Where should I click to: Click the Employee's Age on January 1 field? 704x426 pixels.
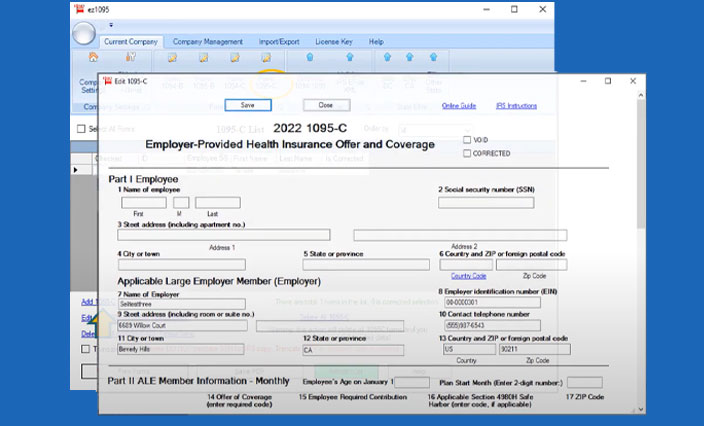(412, 382)
